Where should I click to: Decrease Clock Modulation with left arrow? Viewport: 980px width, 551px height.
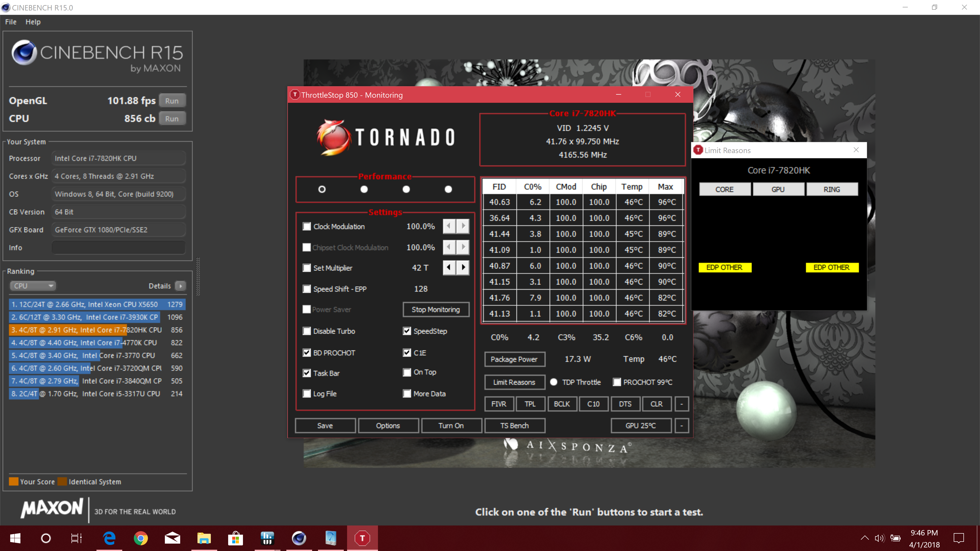(449, 226)
